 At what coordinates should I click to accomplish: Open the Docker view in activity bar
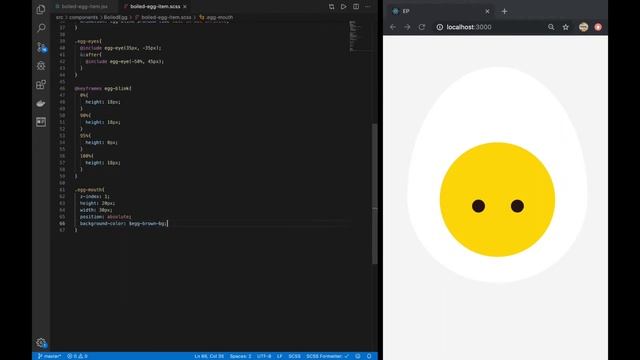[x=41, y=103]
